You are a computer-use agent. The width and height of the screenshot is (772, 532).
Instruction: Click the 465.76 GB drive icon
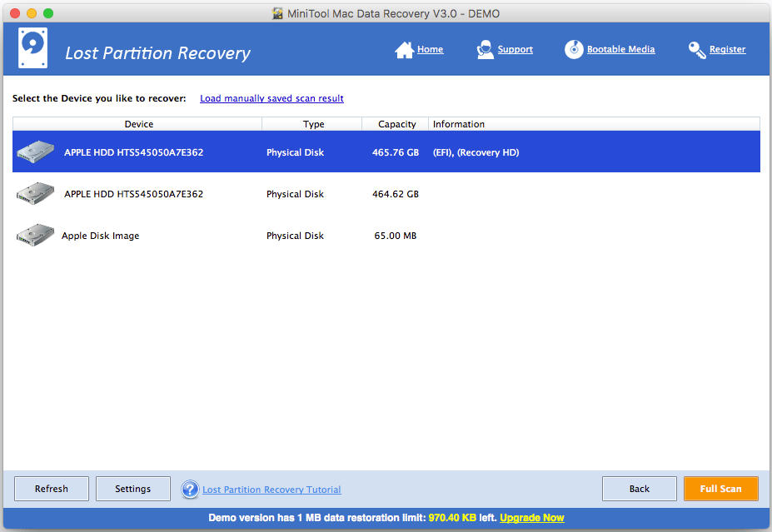click(x=35, y=152)
